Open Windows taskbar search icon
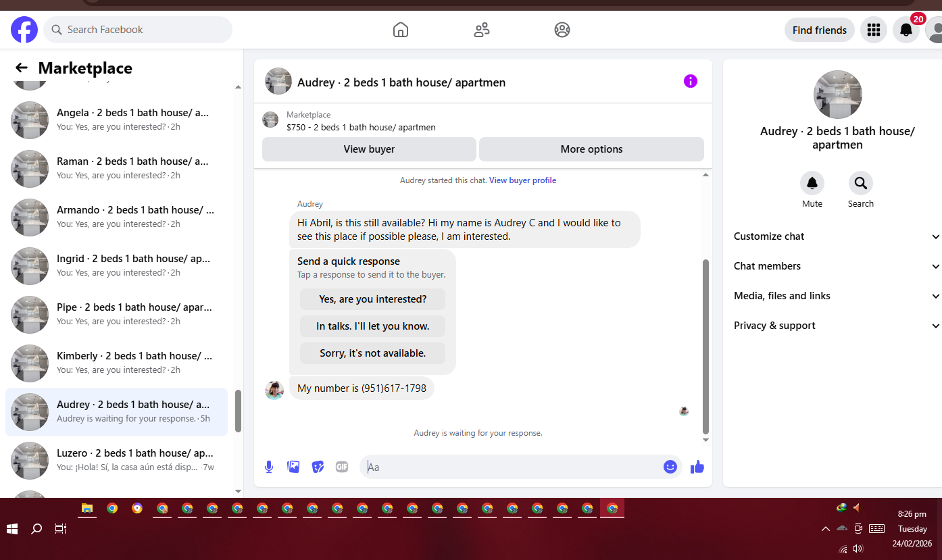 (37, 529)
